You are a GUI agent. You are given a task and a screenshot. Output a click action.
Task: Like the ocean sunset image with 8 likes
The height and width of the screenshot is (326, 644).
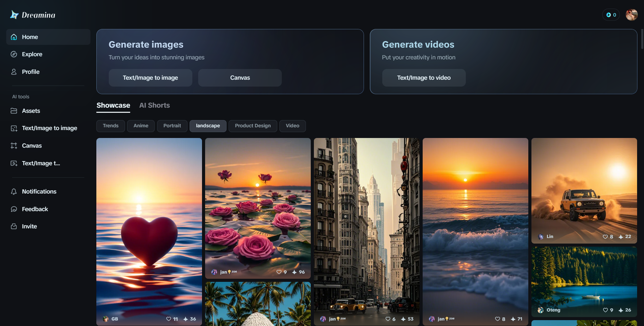(x=497, y=319)
